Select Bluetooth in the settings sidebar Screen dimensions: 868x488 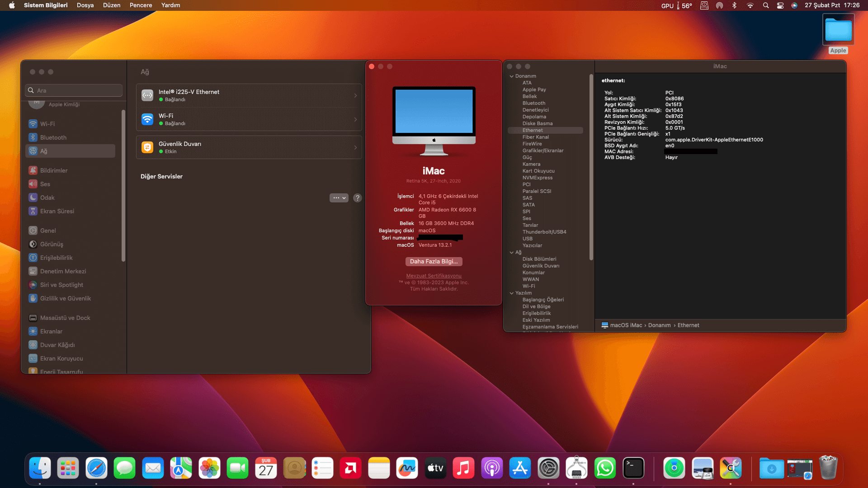click(53, 137)
